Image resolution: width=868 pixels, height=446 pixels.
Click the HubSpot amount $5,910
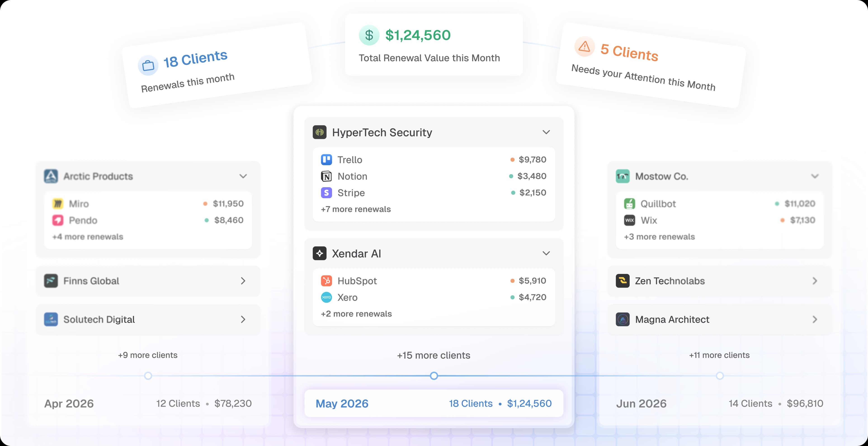tap(532, 281)
